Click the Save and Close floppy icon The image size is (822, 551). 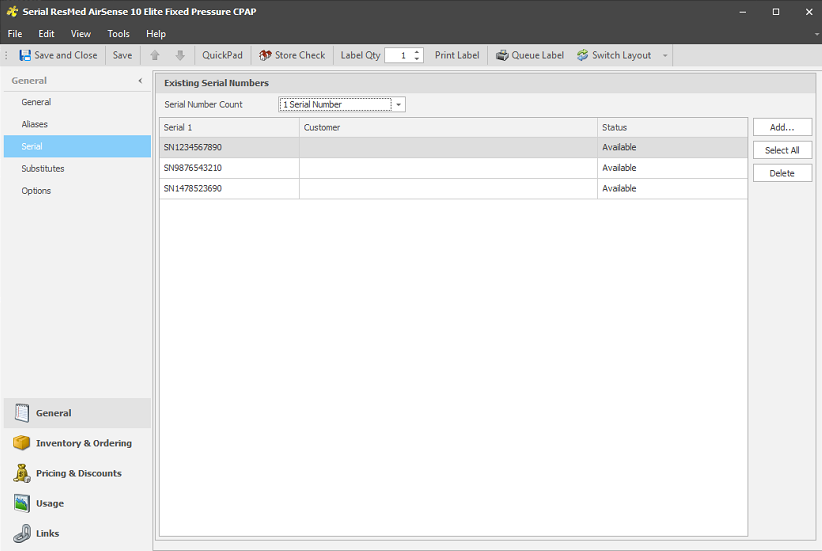coord(25,55)
